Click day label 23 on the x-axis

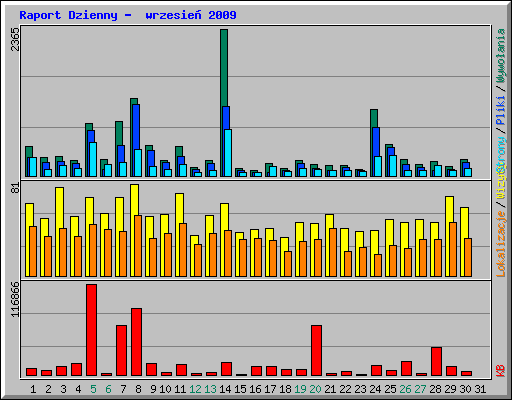[360, 389]
